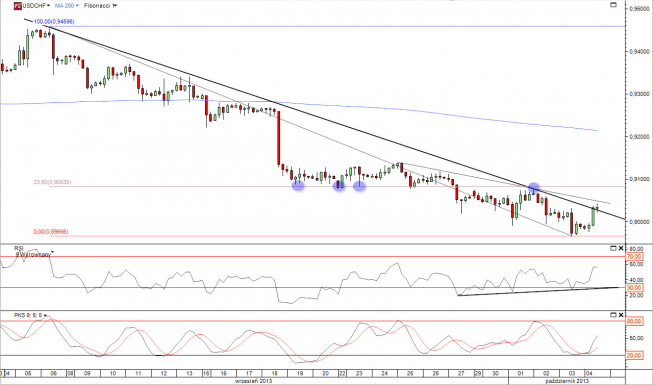Click the 0,94000 price axis label
The height and width of the screenshot is (385, 653).
tap(639, 51)
